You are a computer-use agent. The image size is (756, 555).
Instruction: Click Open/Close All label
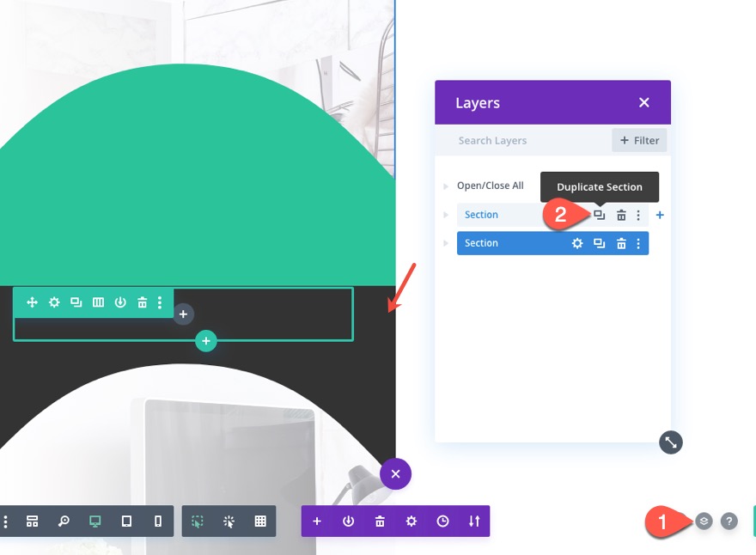click(491, 186)
